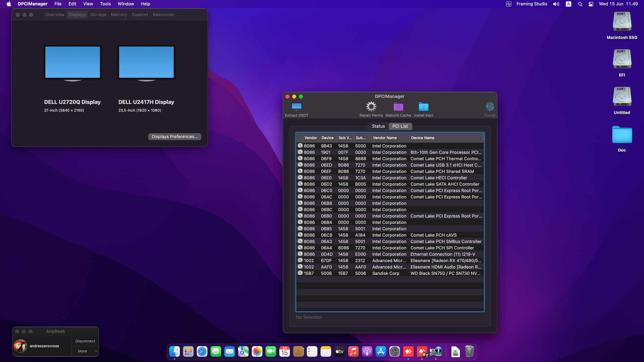644x362 pixels.
Task: Select the Comet Lake SATA AHCI Controller row
Action: [390, 184]
